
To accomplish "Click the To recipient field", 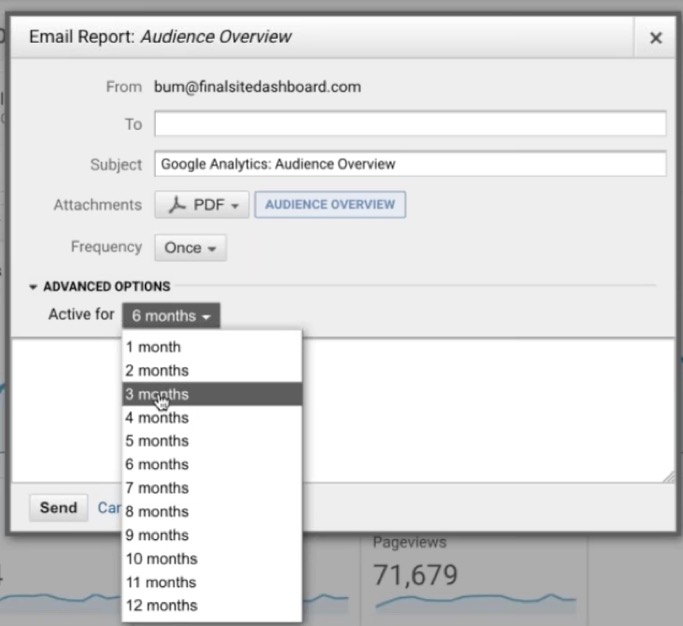I will pyautogui.click(x=410, y=124).
